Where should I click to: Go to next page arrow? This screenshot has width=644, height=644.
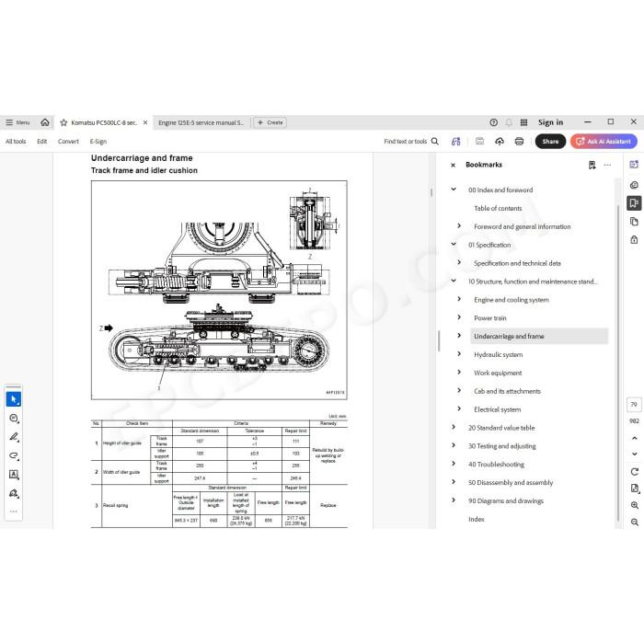point(634,454)
